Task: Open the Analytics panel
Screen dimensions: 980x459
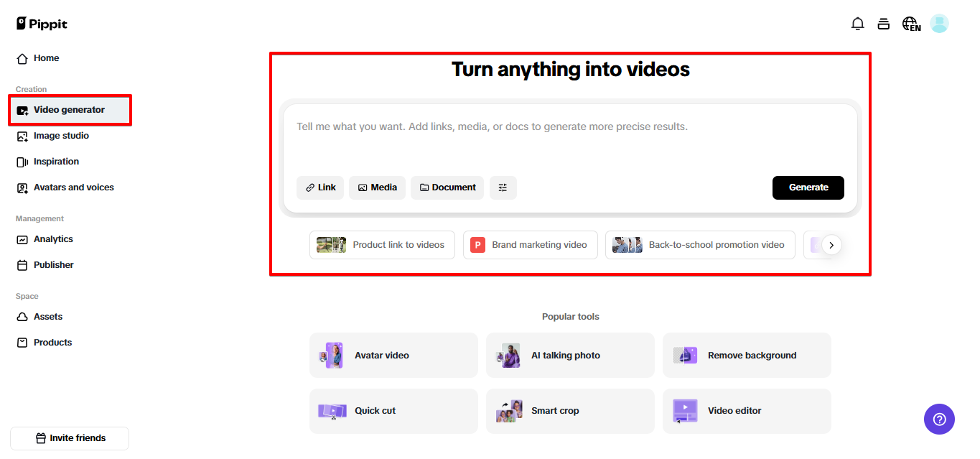Action: pos(52,238)
